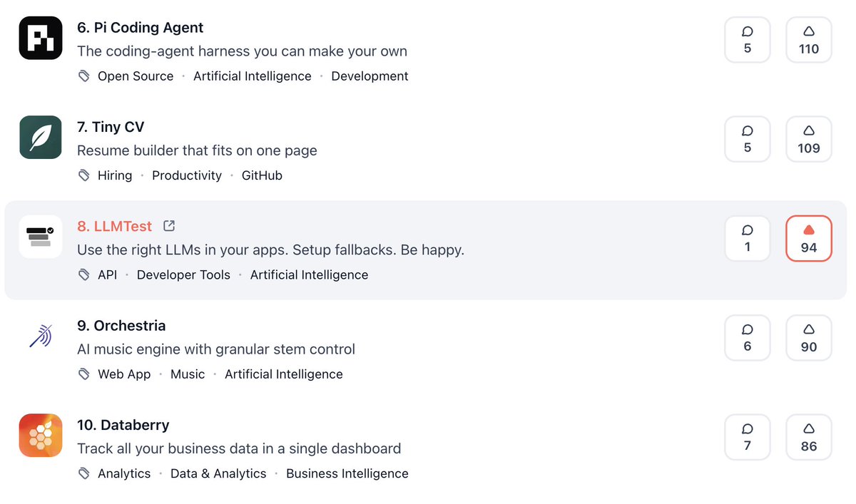Remove upvote from LLMTest at 94
Screen dimensions: 856x504
coord(809,238)
